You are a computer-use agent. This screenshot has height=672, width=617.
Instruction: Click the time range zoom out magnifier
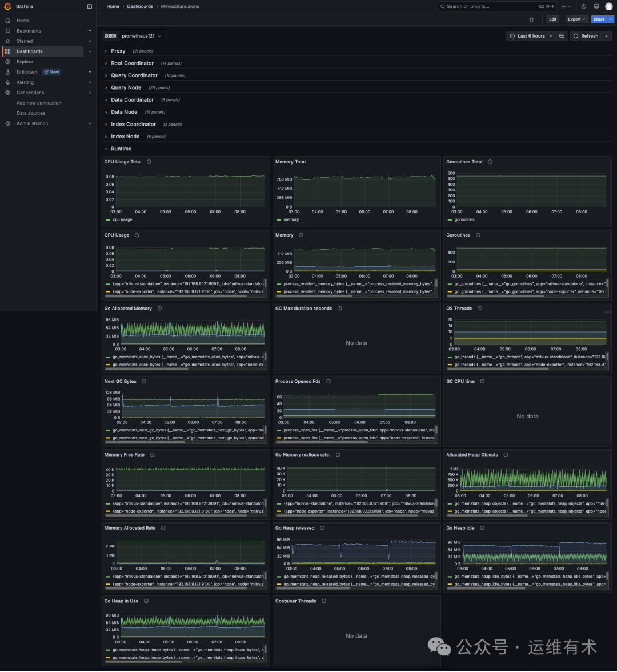click(x=562, y=35)
